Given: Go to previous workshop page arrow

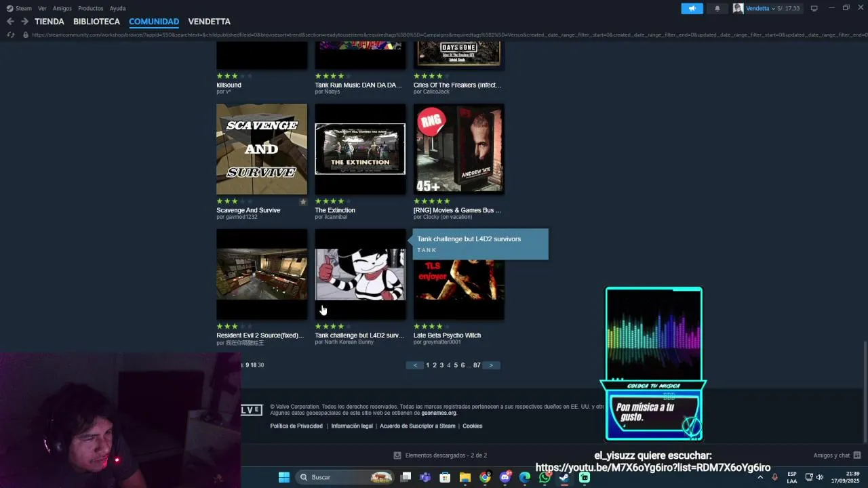Looking at the screenshot, I should point(416,365).
